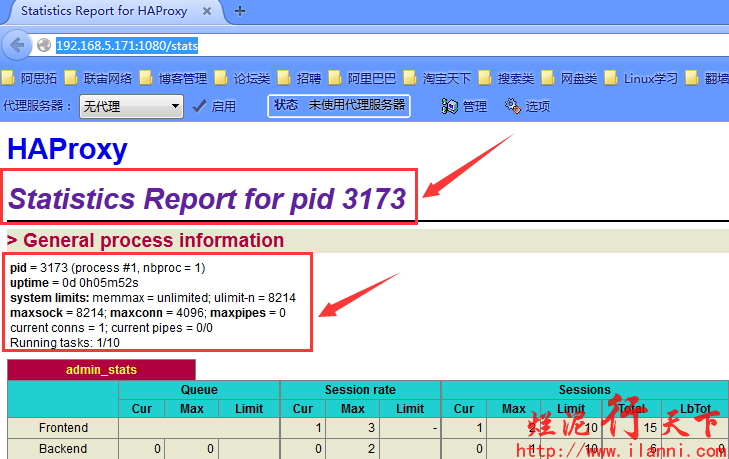Expand the 无代理 proxy server dropdown
Screen dimensions: 729x459
(x=131, y=106)
